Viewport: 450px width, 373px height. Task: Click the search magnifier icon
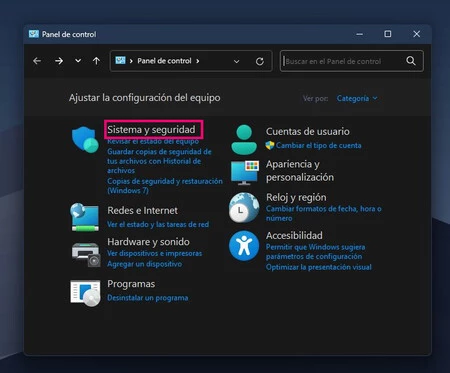(x=411, y=61)
